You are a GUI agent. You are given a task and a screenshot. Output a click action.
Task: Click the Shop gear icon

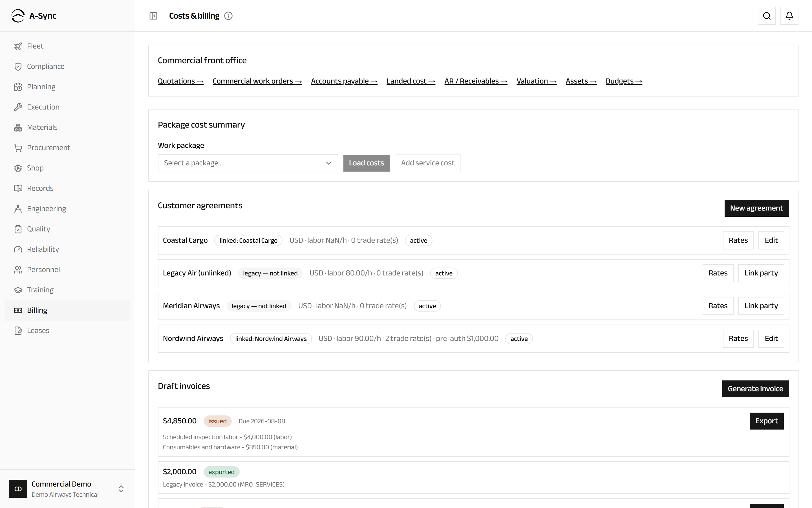click(18, 168)
